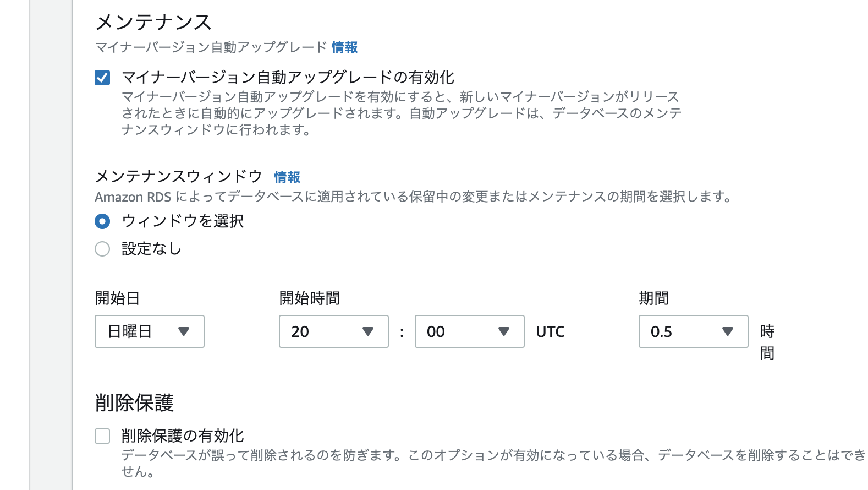The height and width of the screenshot is (490, 868).
Task: Click the chevron icon in the minute selector
Action: 504,331
